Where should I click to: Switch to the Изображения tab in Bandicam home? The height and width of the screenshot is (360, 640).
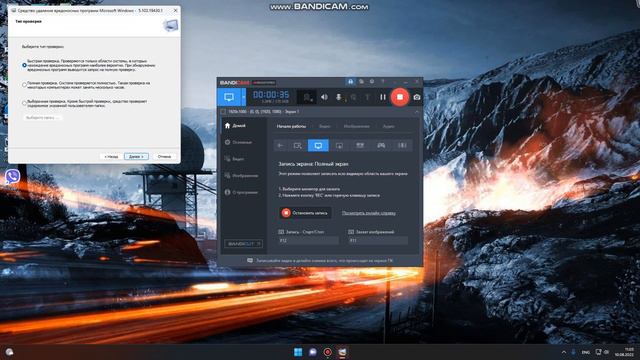(x=356, y=127)
